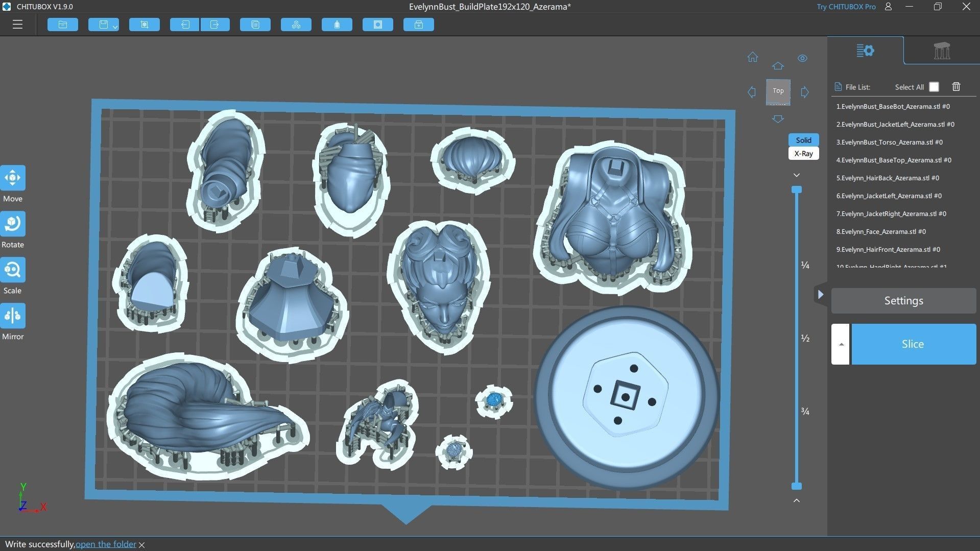Open the hamburger main menu
Screen dimensions: 980x551
coord(17,25)
